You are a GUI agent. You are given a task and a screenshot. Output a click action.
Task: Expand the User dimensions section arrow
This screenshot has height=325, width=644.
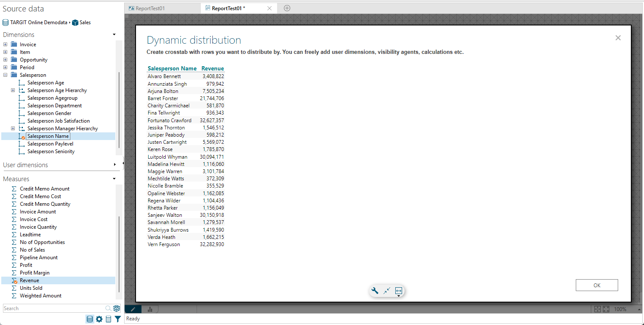[115, 165]
